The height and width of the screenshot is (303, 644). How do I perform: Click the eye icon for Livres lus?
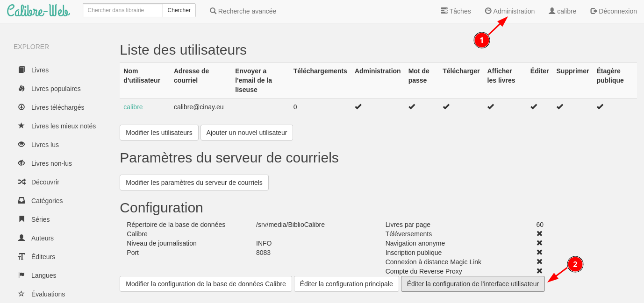[21, 145]
